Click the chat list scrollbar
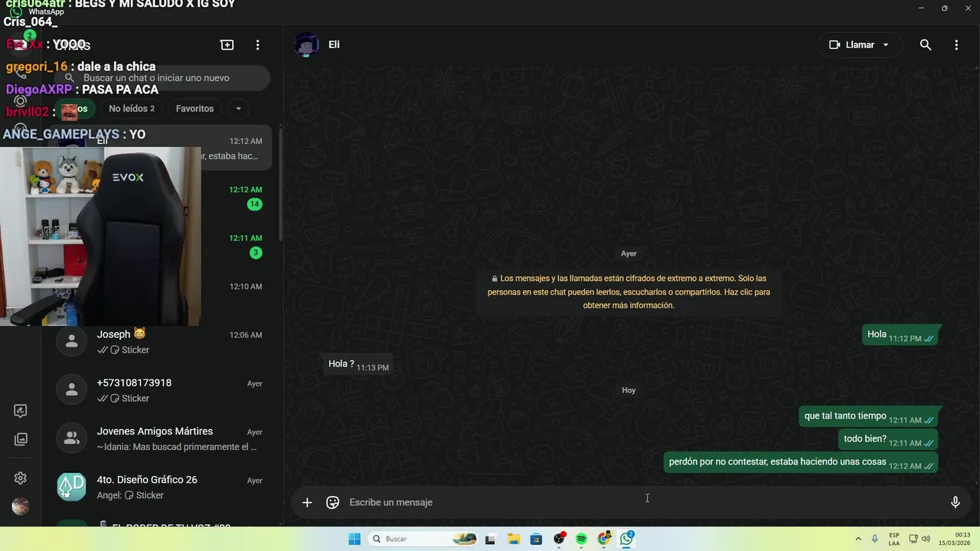This screenshot has width=980, height=551. click(280, 184)
